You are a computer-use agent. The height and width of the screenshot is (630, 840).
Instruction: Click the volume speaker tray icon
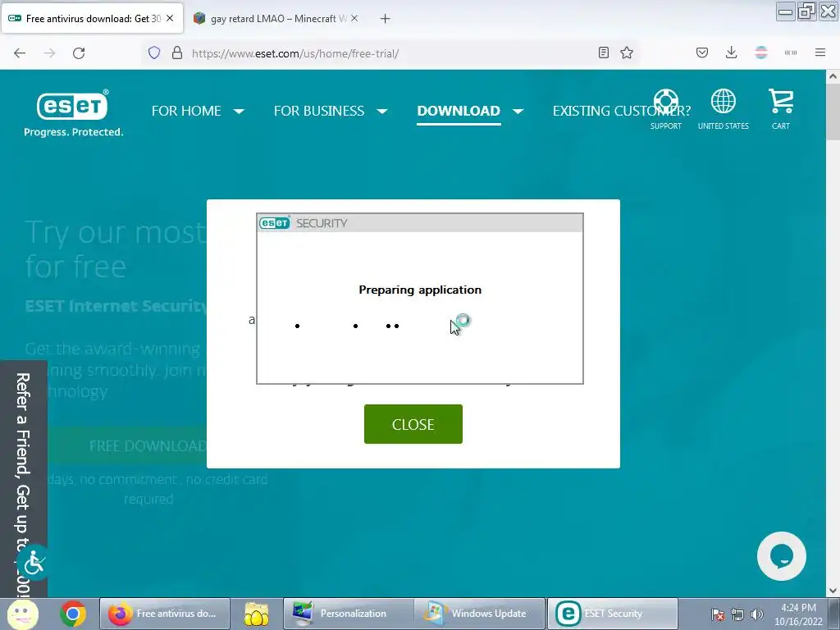(757, 614)
